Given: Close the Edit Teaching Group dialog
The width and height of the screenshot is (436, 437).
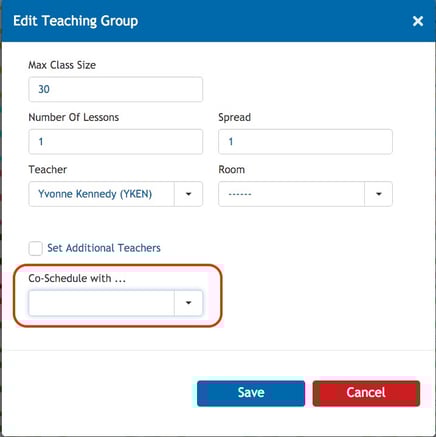Looking at the screenshot, I should coord(418,21).
